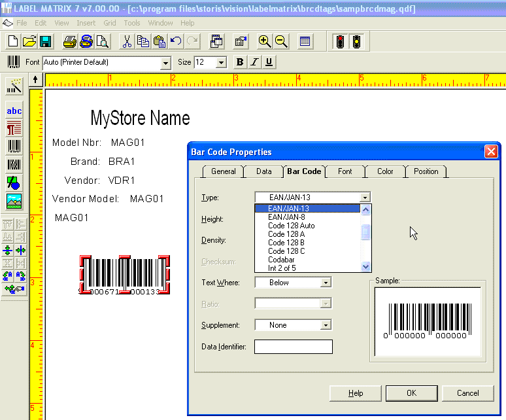Open print preview from toolbar

(x=103, y=42)
